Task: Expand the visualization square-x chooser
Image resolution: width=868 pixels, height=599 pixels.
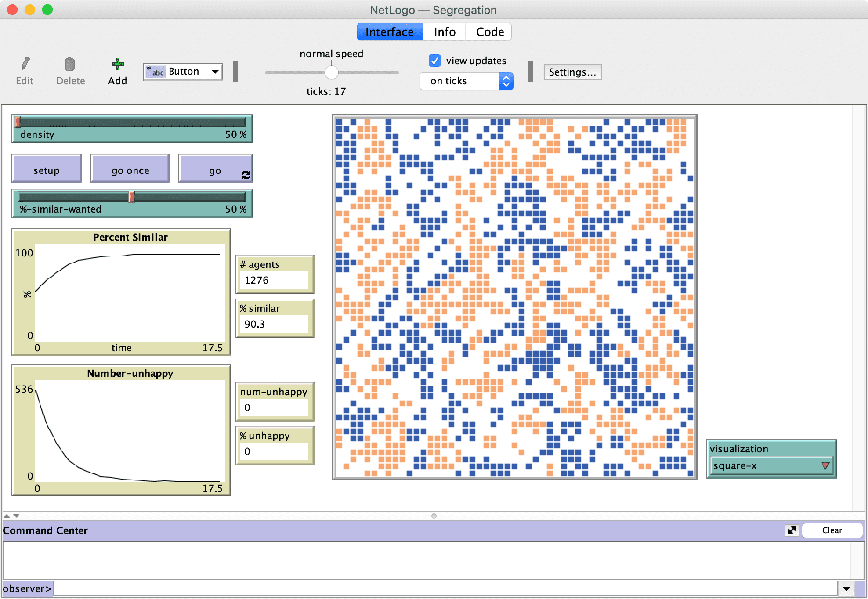Action: click(771, 466)
